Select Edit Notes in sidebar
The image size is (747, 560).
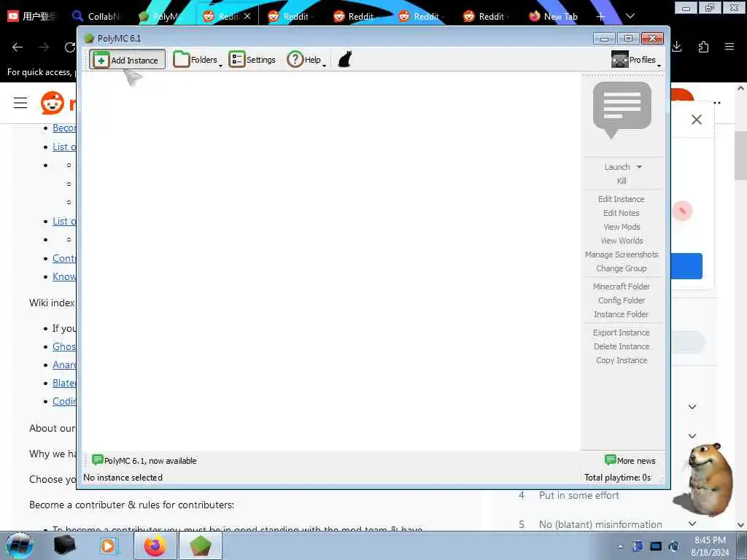(x=622, y=213)
